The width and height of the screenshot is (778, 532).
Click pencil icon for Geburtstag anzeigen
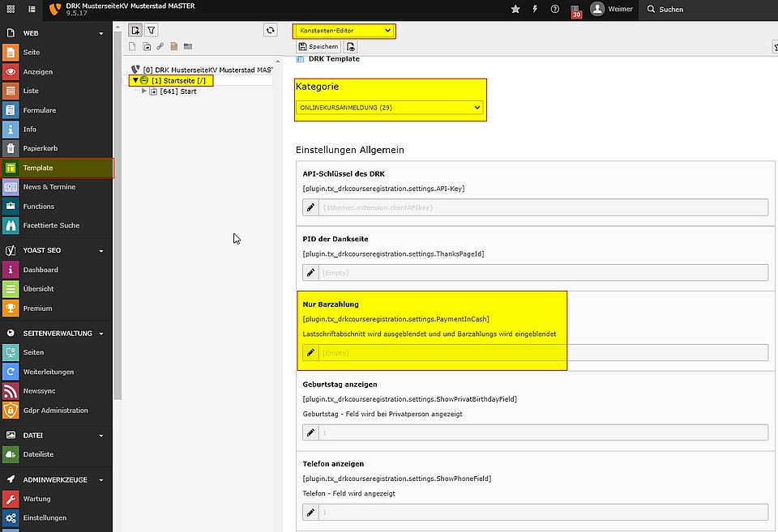click(x=310, y=432)
